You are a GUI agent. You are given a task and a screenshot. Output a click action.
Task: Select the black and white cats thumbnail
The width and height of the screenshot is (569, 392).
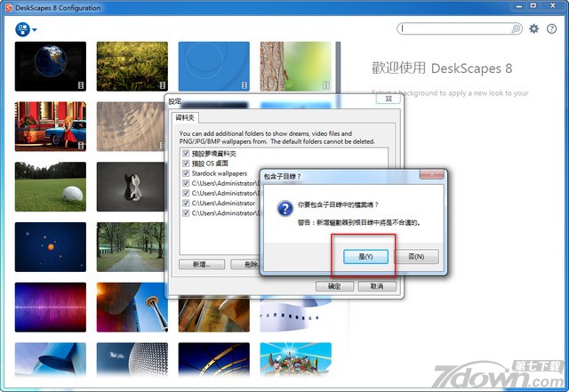(131, 187)
